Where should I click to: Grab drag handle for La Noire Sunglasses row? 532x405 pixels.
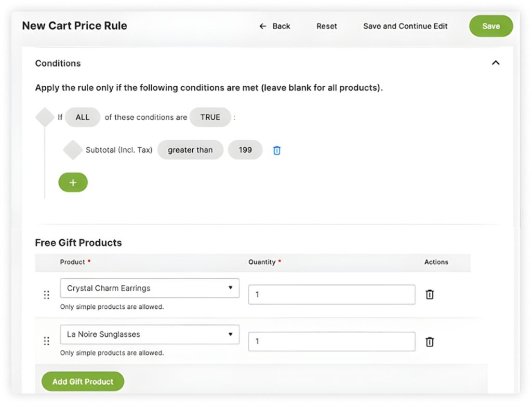click(46, 341)
